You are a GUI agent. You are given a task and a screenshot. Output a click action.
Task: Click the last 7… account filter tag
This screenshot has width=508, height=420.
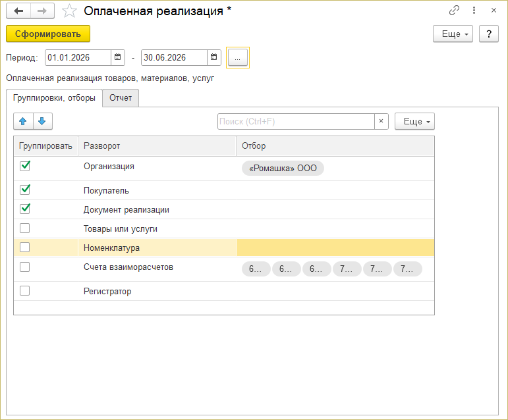click(408, 269)
